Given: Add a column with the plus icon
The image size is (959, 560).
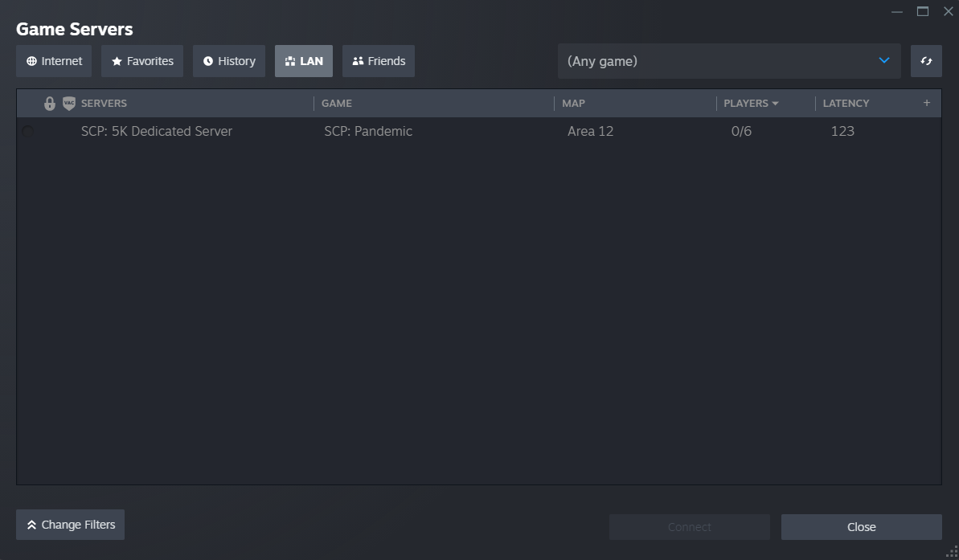Looking at the screenshot, I should coord(927,103).
